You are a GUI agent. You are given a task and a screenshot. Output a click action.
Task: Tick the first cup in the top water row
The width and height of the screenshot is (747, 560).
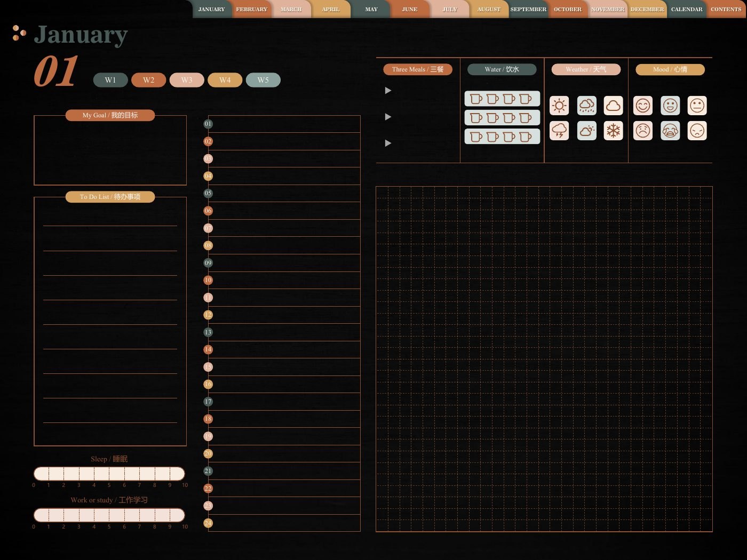[476, 99]
